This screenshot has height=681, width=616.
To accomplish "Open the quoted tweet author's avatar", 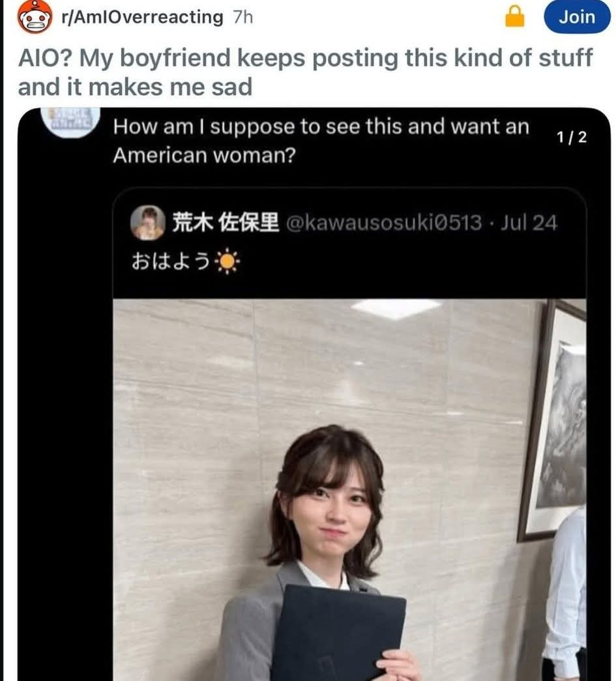I will 148,223.
